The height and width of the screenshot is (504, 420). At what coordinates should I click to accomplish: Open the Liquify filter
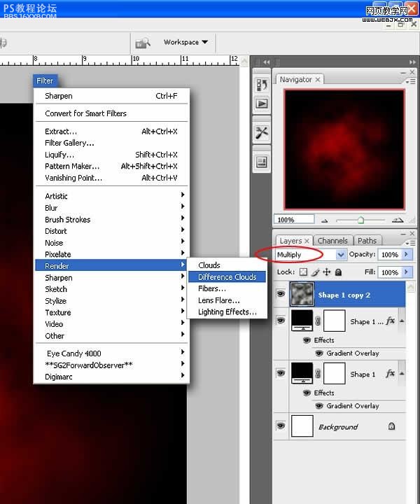(x=111, y=155)
